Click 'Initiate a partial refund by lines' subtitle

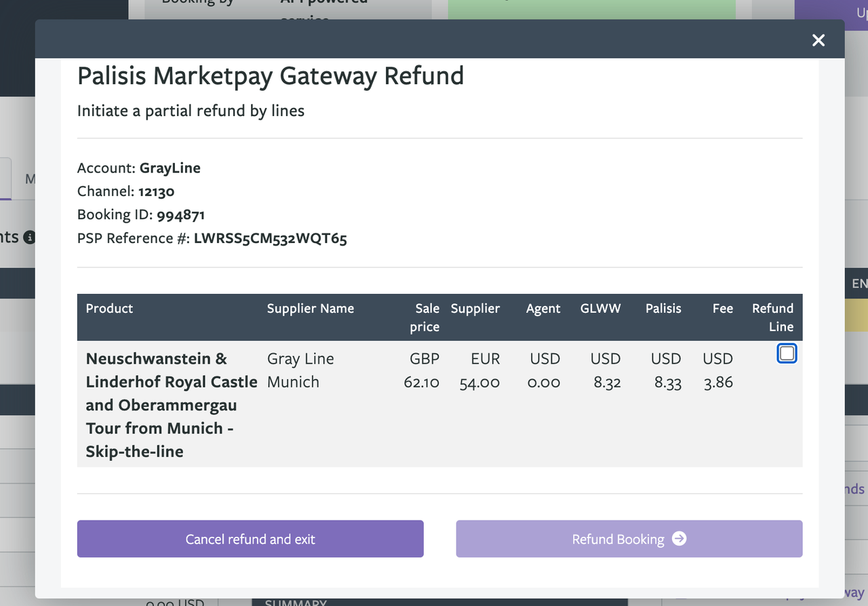point(191,111)
